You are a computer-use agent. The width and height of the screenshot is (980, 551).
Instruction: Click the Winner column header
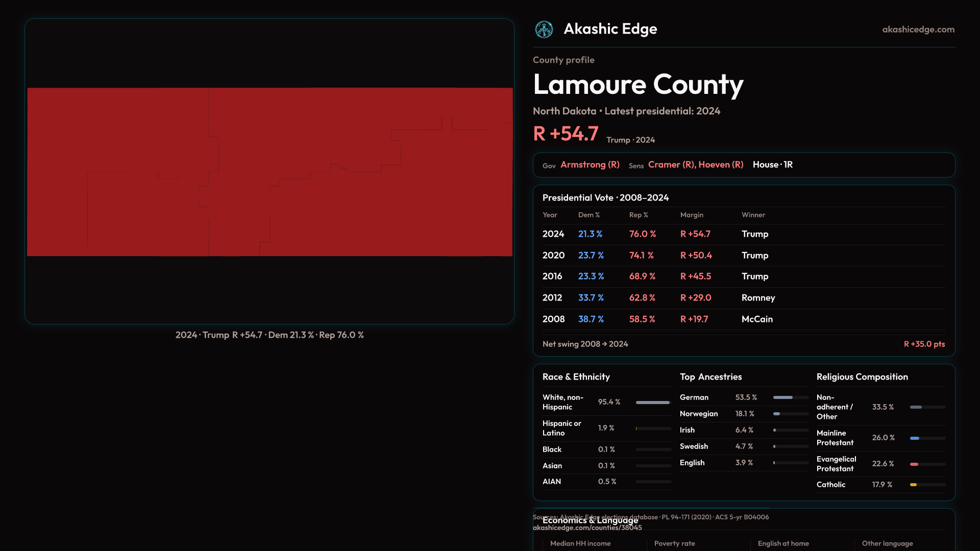753,215
